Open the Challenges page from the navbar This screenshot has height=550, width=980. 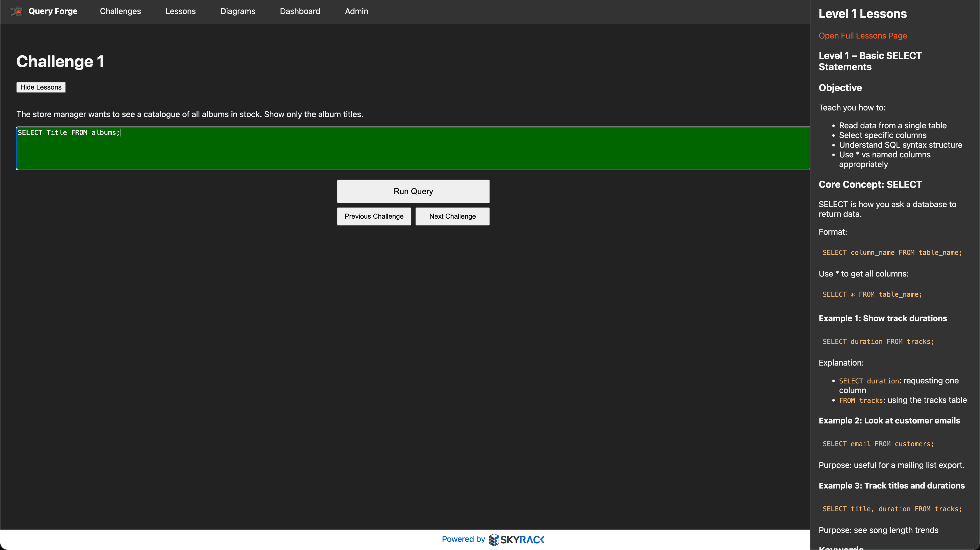click(x=120, y=11)
